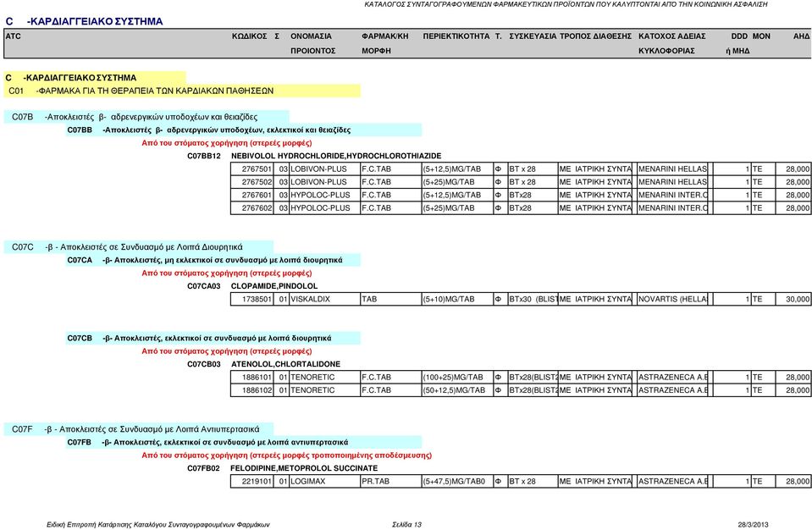Click the 'ΠΕΡΙΕΚΤΙΚΟΤΗΤΑ' column header
The width and height of the screenshot is (812, 530).
click(x=456, y=36)
